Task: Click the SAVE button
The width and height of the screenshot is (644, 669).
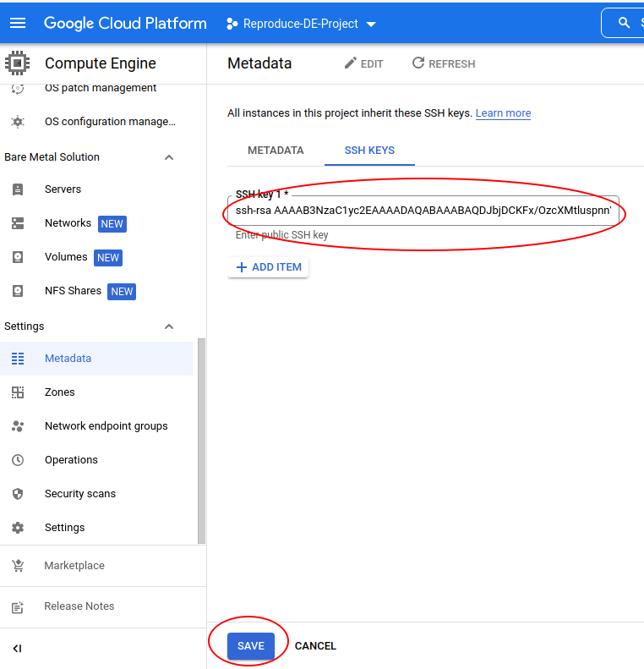Action: [251, 646]
